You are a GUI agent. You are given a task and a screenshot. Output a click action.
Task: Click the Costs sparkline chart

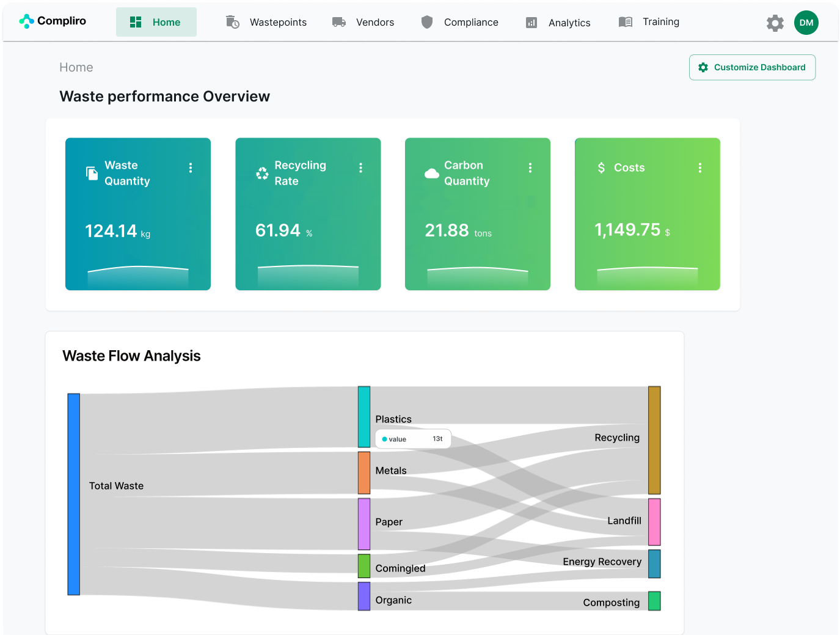point(648,277)
